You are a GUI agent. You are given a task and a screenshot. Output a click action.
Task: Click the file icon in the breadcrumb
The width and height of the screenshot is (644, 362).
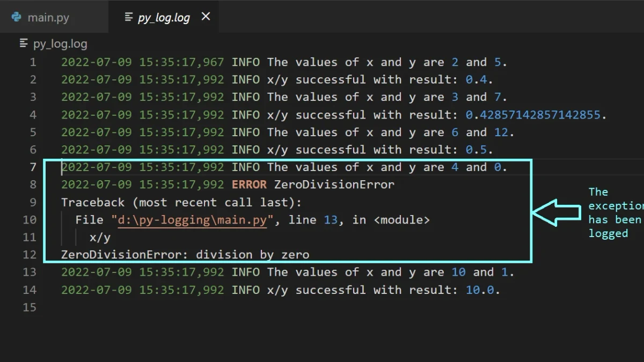pyautogui.click(x=24, y=43)
